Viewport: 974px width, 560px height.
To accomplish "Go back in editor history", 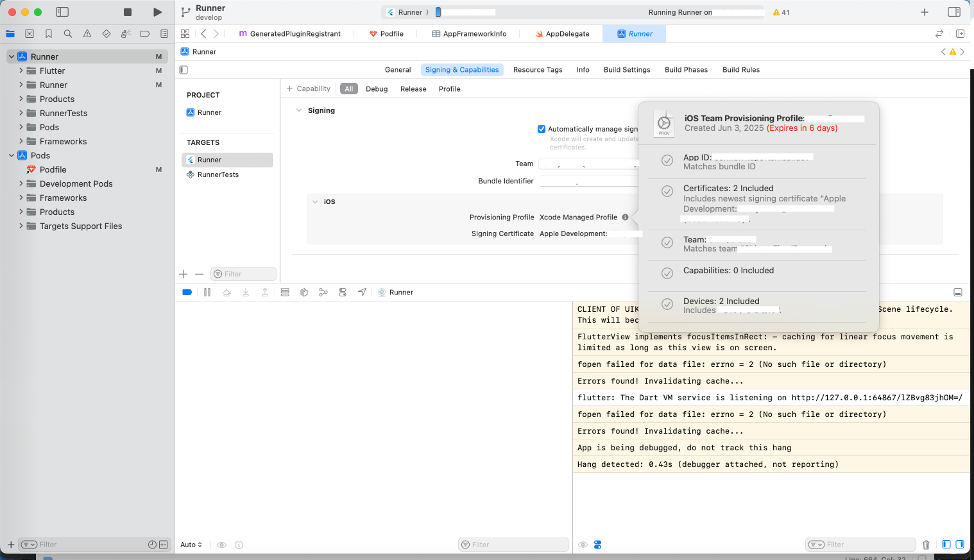I will (203, 33).
